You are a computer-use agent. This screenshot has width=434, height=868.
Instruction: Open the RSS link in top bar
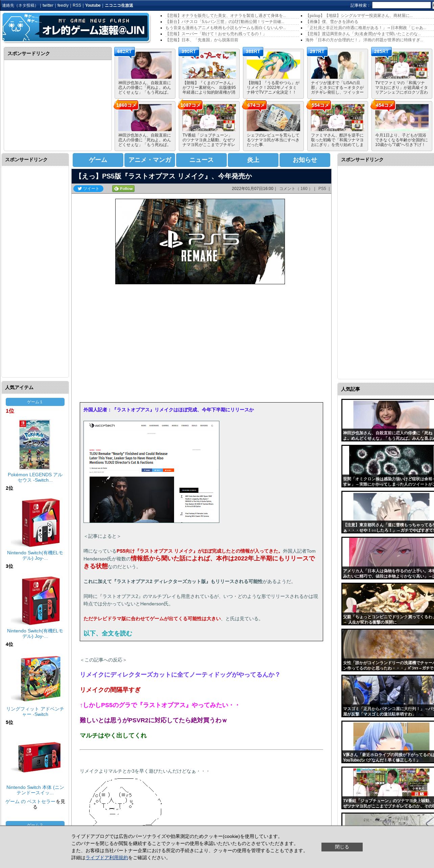pos(77,5)
